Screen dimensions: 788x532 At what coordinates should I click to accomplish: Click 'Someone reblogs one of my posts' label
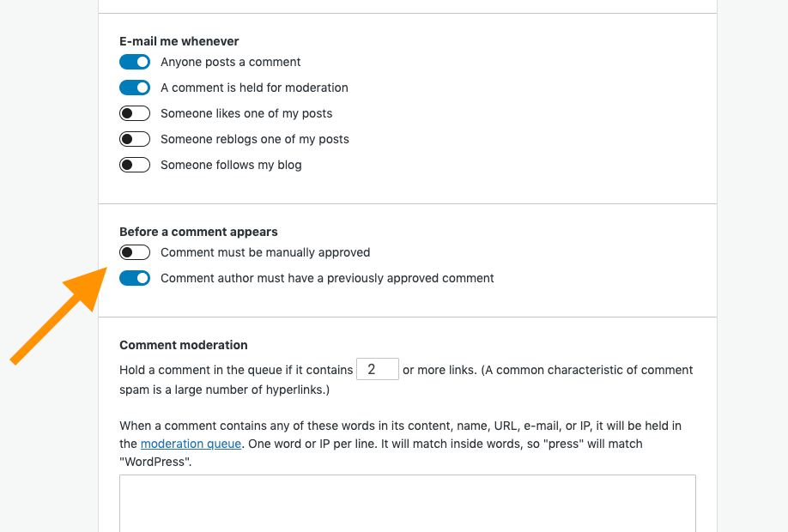255,139
